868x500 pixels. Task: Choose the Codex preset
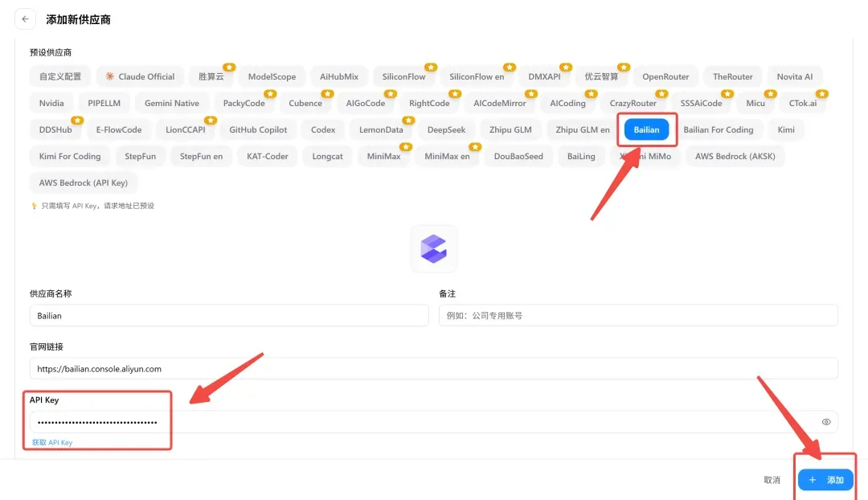[x=323, y=129]
